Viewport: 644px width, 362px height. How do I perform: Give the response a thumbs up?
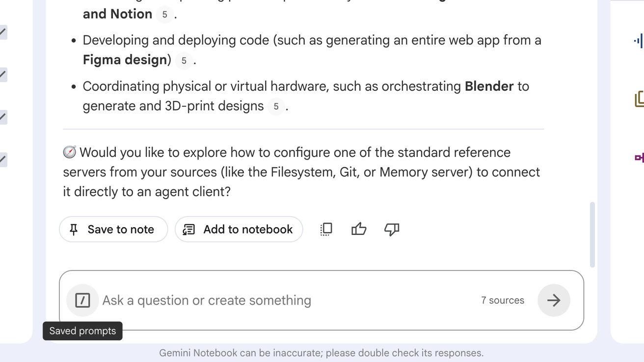click(359, 229)
